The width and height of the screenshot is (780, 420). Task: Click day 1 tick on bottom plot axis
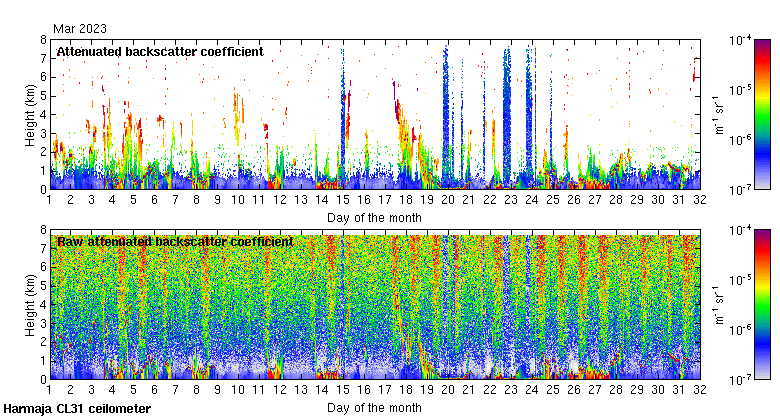[x=49, y=390]
